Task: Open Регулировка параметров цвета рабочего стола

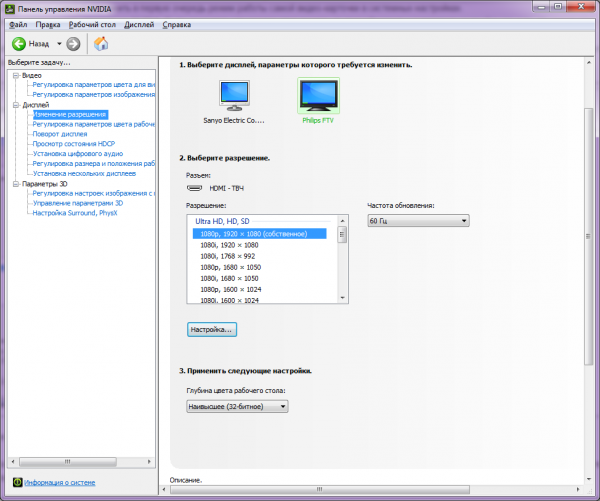Action: point(94,124)
